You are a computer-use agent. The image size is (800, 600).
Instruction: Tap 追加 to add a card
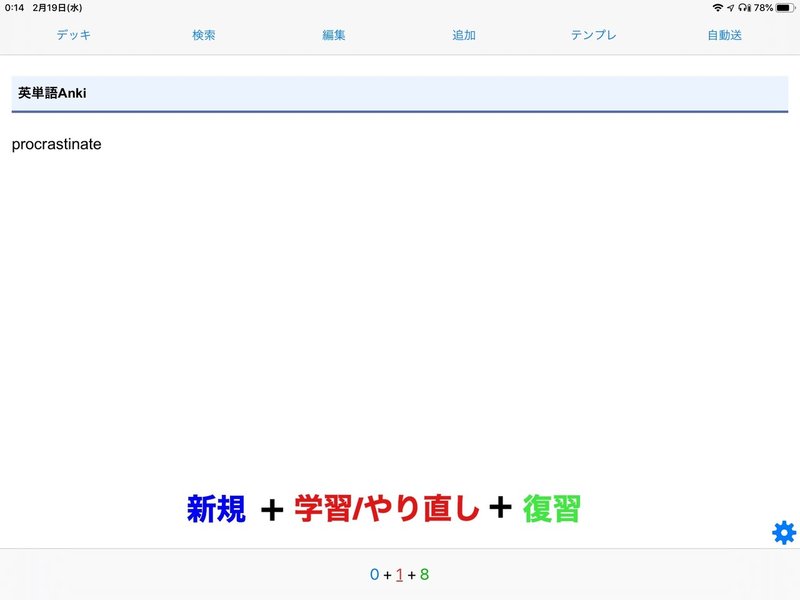[x=464, y=35]
